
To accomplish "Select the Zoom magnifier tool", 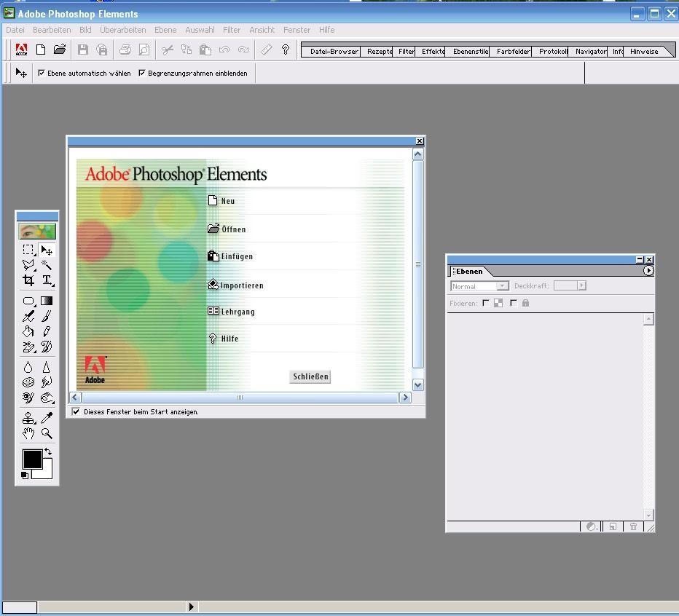I will click(x=47, y=433).
